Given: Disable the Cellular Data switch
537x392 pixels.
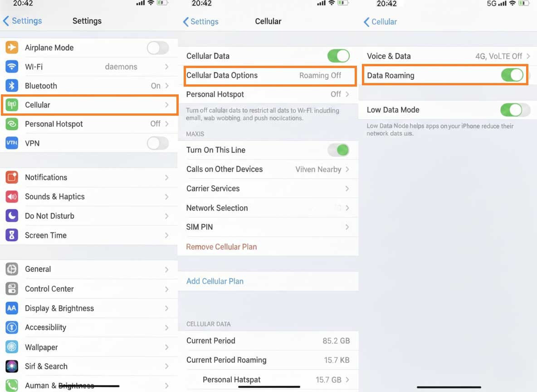Looking at the screenshot, I should pos(338,55).
